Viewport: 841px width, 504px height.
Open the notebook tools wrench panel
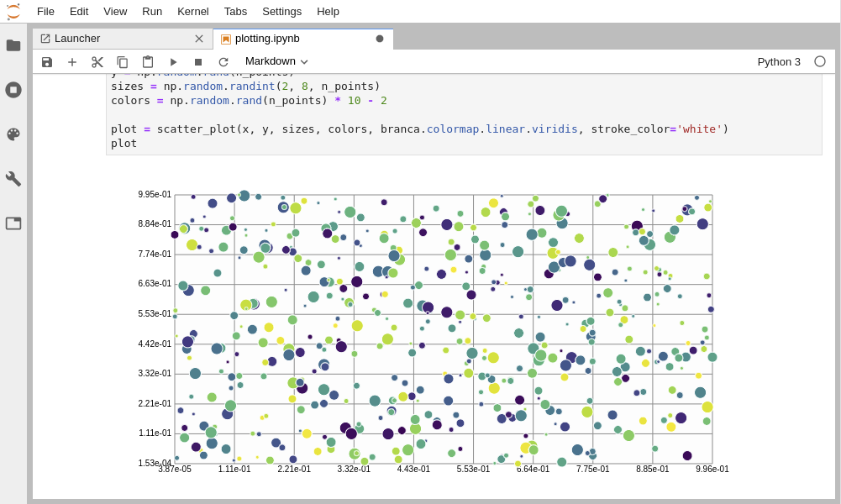[13, 179]
